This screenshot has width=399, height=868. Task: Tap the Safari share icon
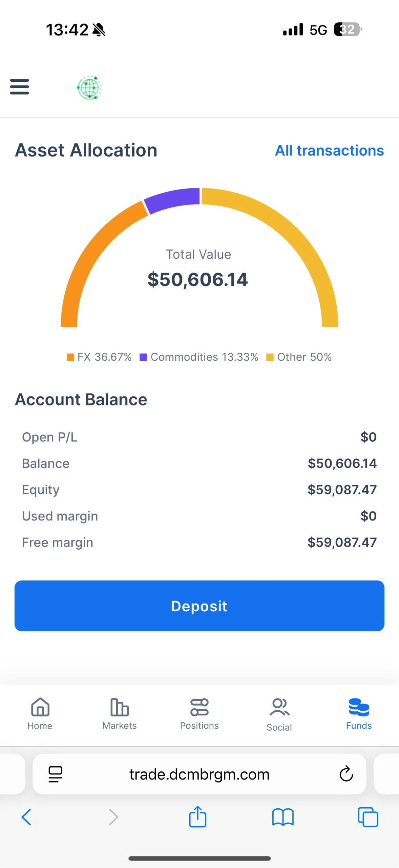(197, 817)
